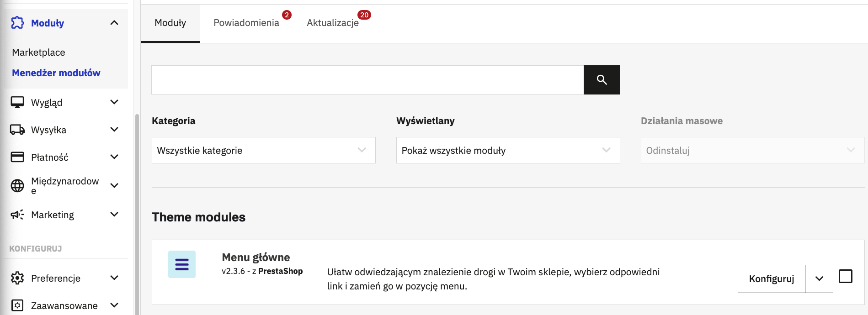Click into the module search input field
Viewport: 868px width, 315px height.
(x=367, y=80)
